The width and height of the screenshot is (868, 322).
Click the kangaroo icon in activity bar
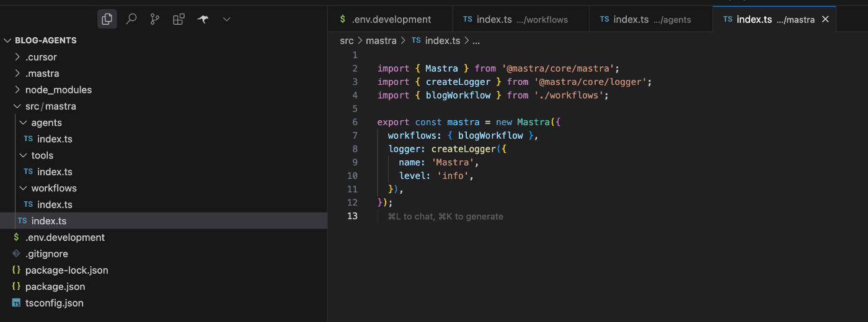pos(203,19)
